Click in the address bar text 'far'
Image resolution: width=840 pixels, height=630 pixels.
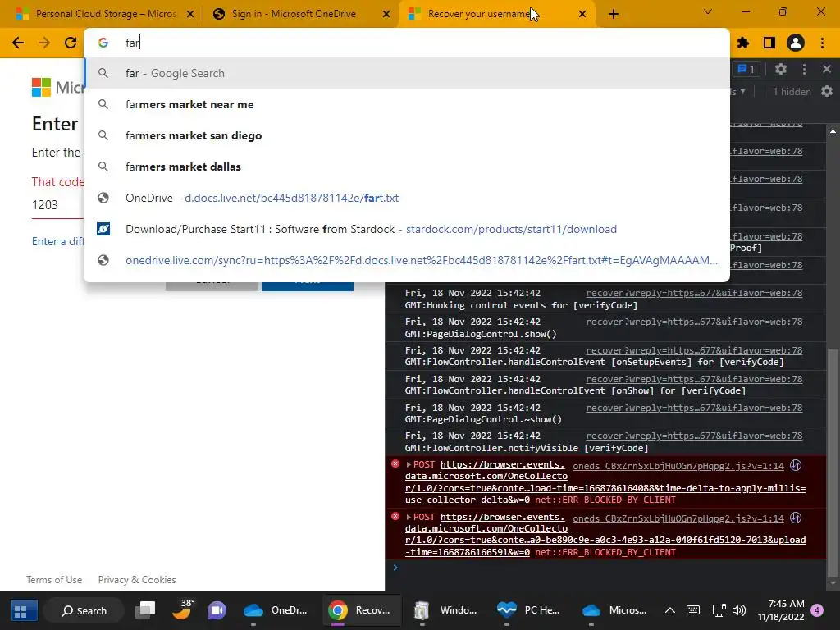132,43
